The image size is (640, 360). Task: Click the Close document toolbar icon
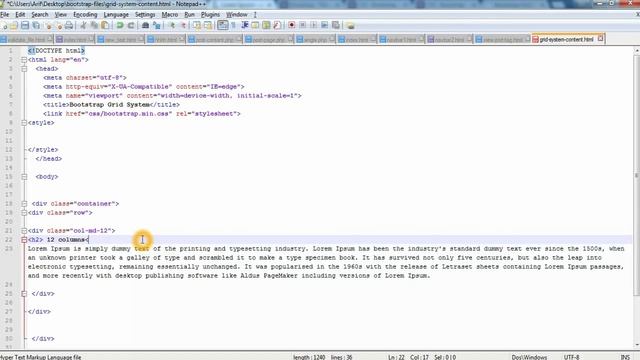tap(49, 26)
